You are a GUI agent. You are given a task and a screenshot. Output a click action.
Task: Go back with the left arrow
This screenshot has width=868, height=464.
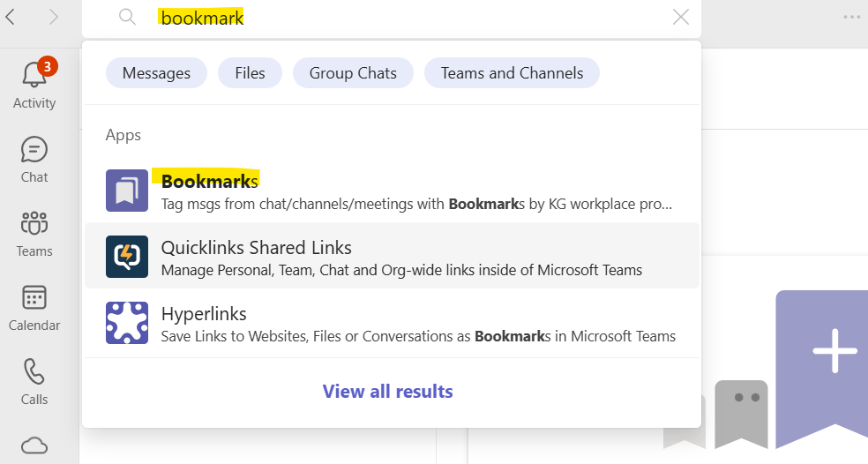point(10,17)
